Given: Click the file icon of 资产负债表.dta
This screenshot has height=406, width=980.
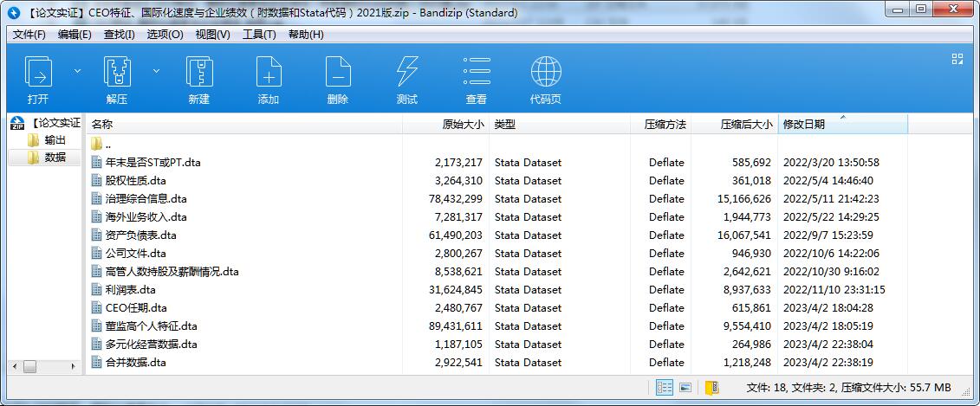Looking at the screenshot, I should 96,235.
